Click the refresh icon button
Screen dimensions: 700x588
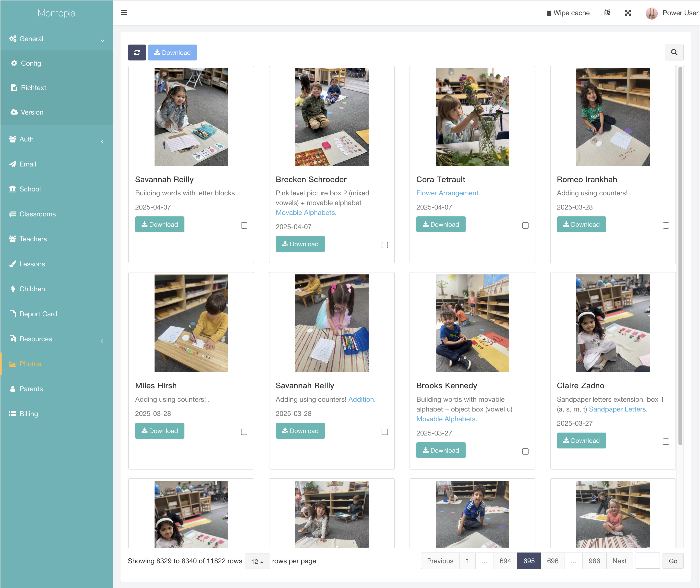(137, 53)
